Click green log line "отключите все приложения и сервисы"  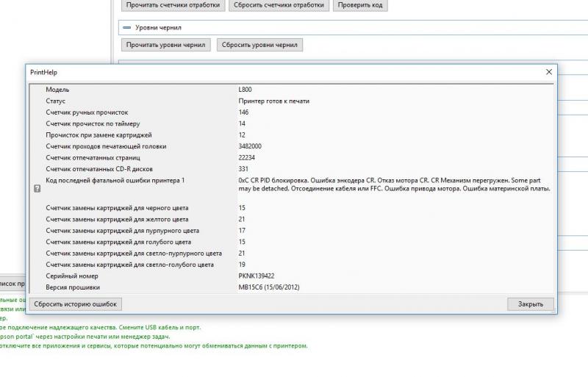(x=154, y=346)
